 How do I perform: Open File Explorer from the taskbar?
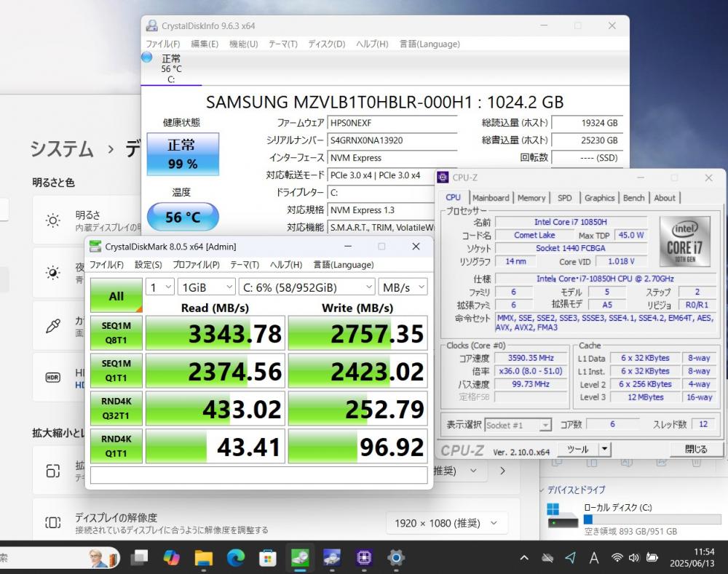pos(203,557)
